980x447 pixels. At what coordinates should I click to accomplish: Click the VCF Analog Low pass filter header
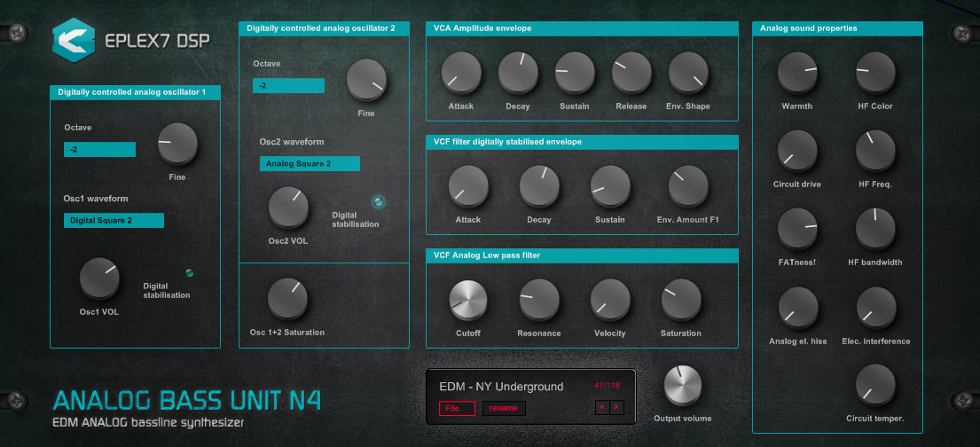pos(582,255)
